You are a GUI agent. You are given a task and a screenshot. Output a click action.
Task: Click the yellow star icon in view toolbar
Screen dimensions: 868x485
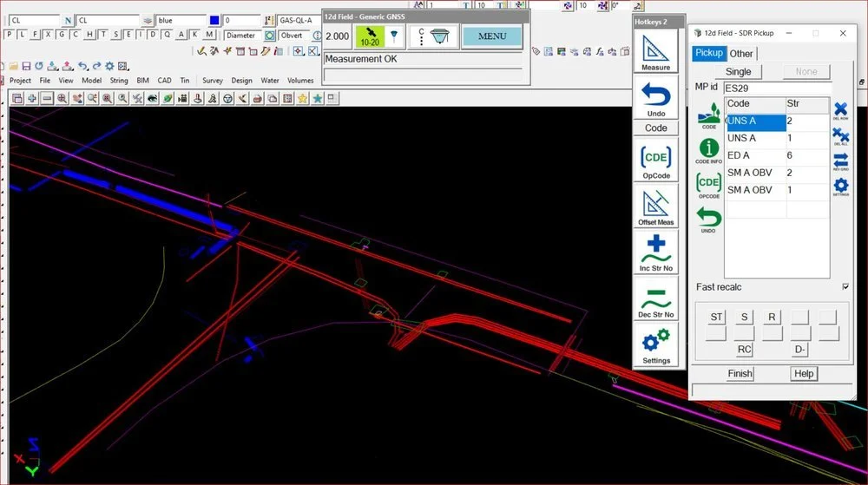tap(302, 98)
